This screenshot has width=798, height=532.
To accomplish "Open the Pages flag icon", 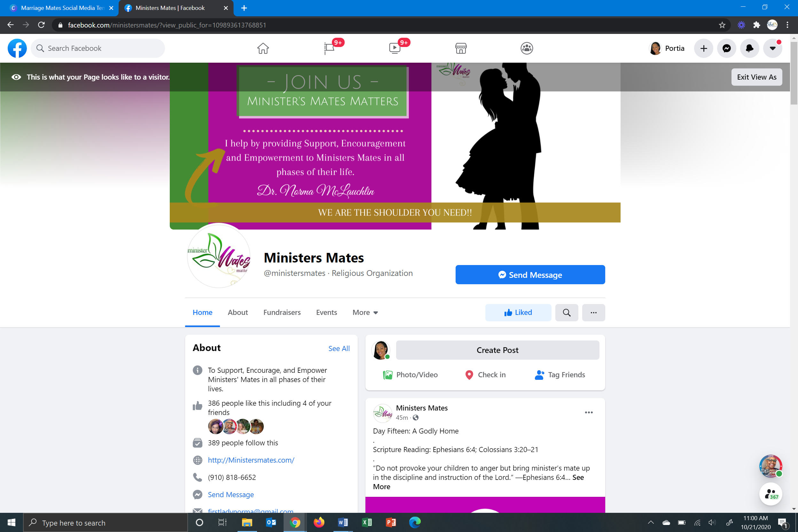I will pos(329,48).
